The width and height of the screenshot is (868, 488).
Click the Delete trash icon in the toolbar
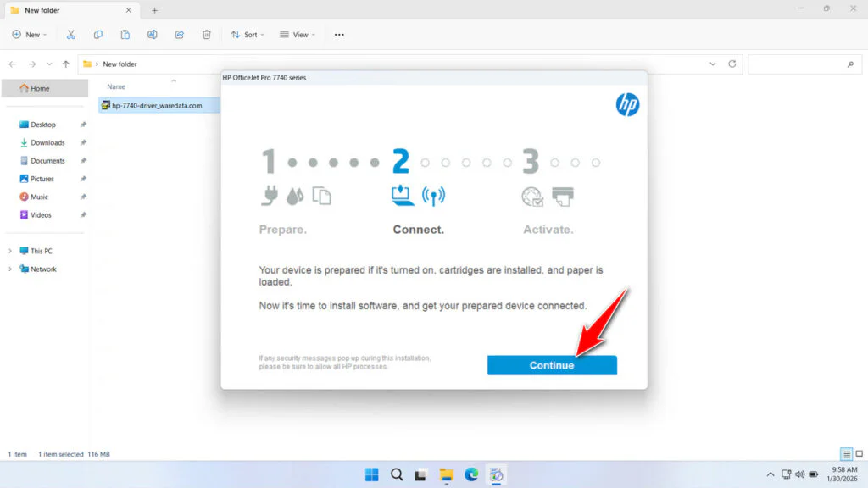[206, 34]
